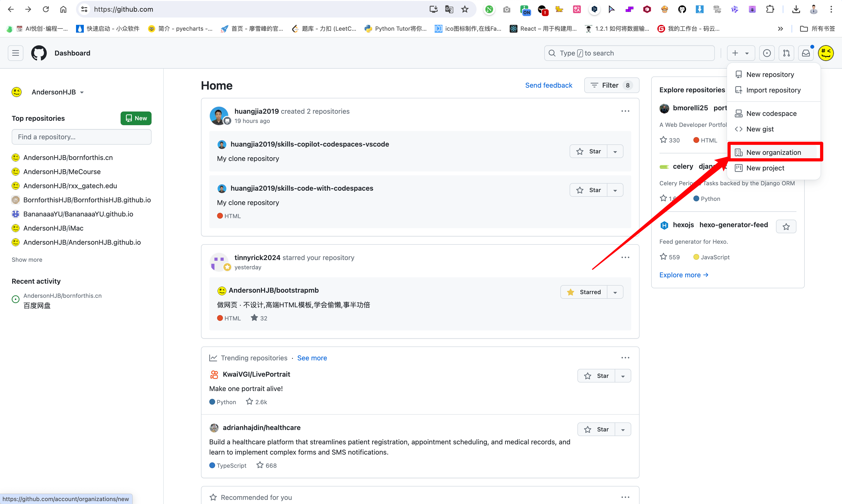Open the user avatar menu
This screenshot has height=504, width=842.
coord(826,53)
